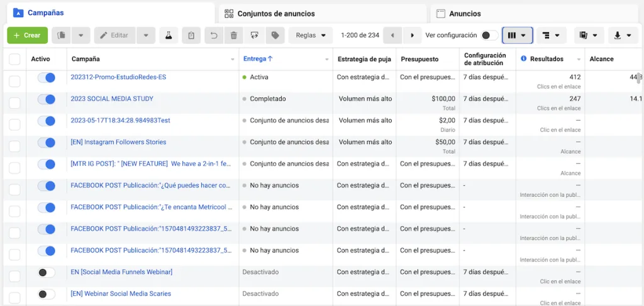Open FACEBOOK POST ¿Te encanta Metricool campaign

click(152, 207)
